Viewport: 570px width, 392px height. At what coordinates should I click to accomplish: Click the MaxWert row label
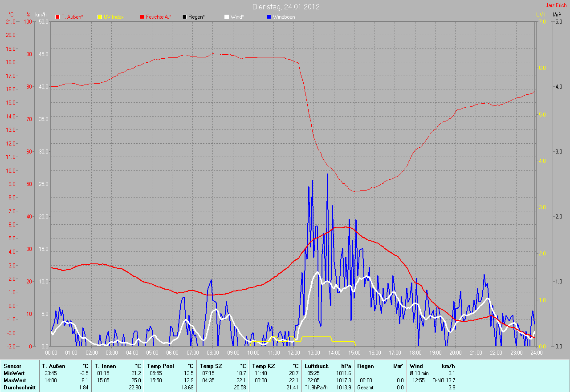14,380
